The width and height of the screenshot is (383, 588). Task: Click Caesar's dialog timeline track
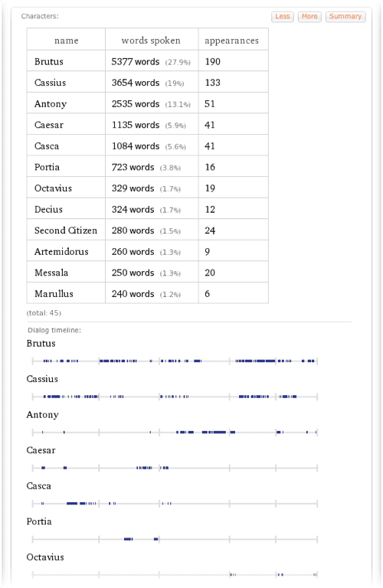click(175, 468)
